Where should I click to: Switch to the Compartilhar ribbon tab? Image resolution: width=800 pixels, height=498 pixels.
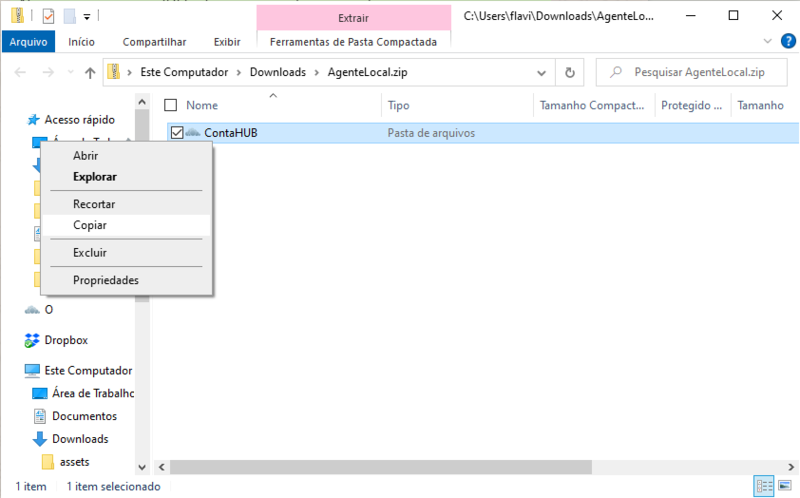(x=154, y=42)
